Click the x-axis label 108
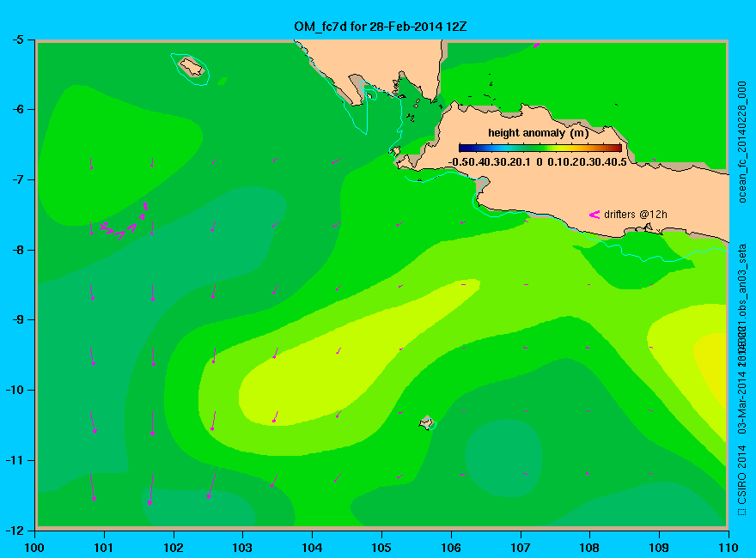The width and height of the screenshot is (756, 558). [589, 548]
